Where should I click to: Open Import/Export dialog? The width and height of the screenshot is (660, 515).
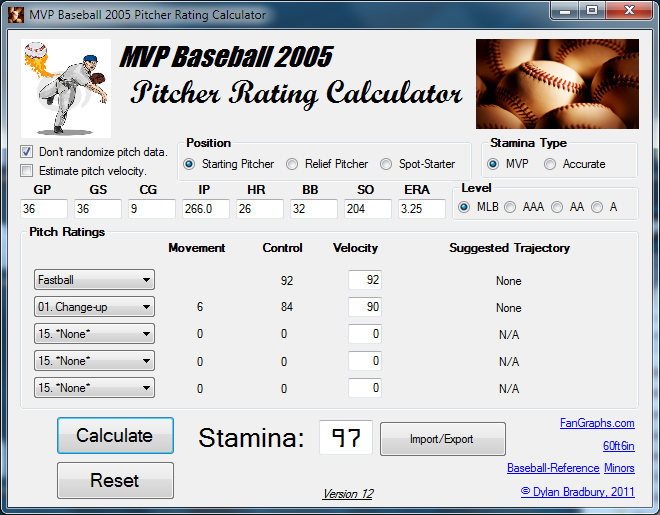442,439
